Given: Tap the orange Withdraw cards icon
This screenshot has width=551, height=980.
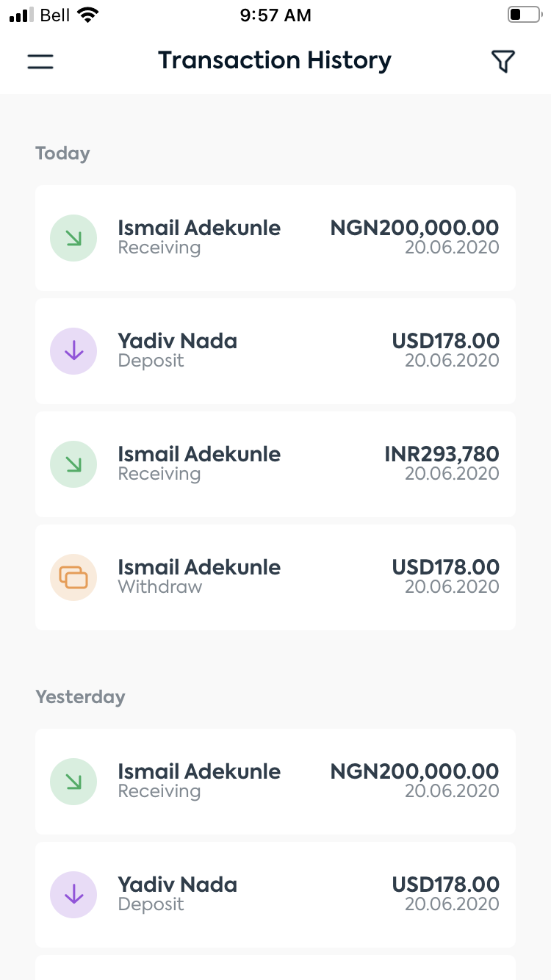Looking at the screenshot, I should (x=73, y=577).
